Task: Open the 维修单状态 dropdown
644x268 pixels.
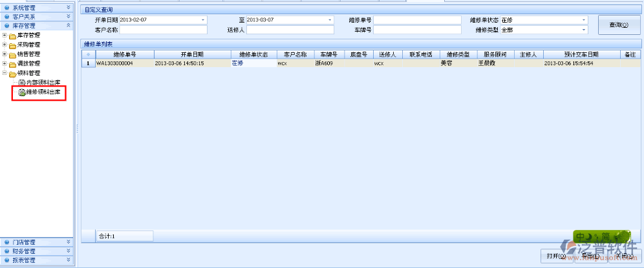Action: point(583,20)
